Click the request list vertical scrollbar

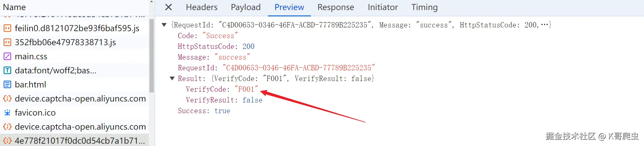point(151,55)
